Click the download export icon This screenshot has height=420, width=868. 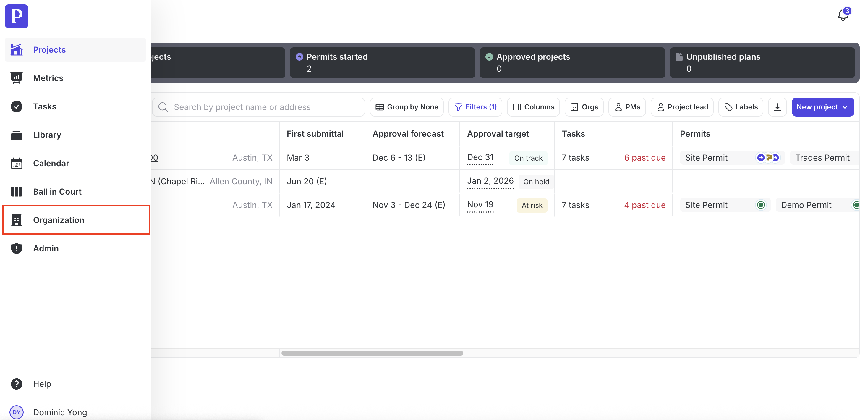777,107
